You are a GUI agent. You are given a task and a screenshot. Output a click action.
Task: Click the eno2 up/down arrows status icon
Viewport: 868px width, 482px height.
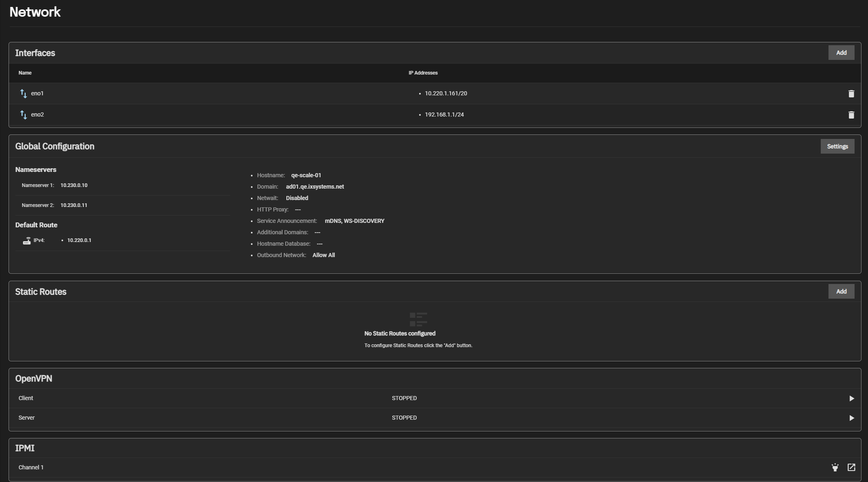[24, 115]
